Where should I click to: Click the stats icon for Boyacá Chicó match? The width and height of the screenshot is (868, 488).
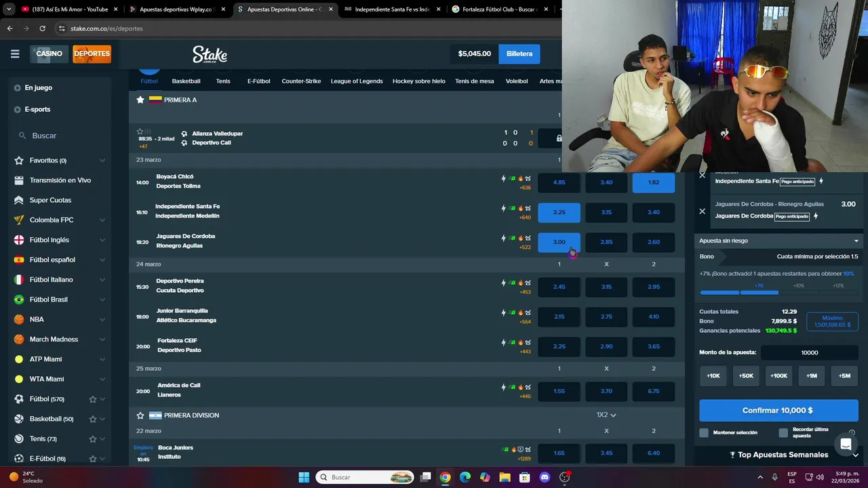click(x=528, y=179)
